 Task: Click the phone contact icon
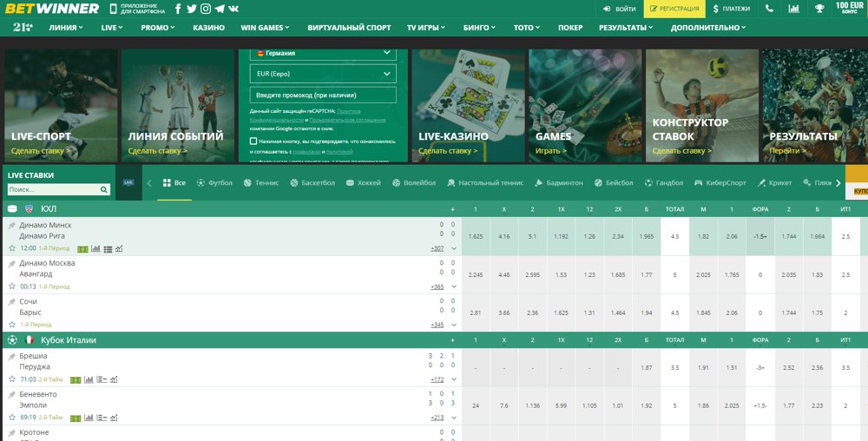[x=769, y=9]
